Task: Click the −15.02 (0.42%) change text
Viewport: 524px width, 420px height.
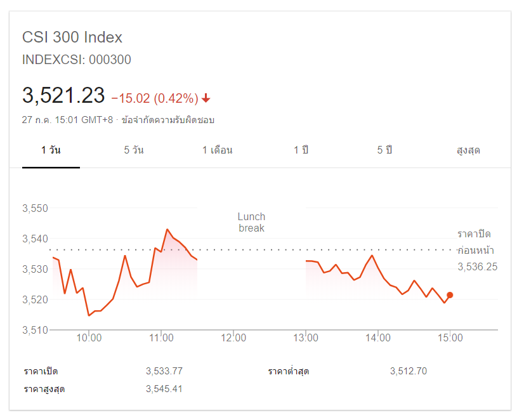Action: click(x=155, y=98)
